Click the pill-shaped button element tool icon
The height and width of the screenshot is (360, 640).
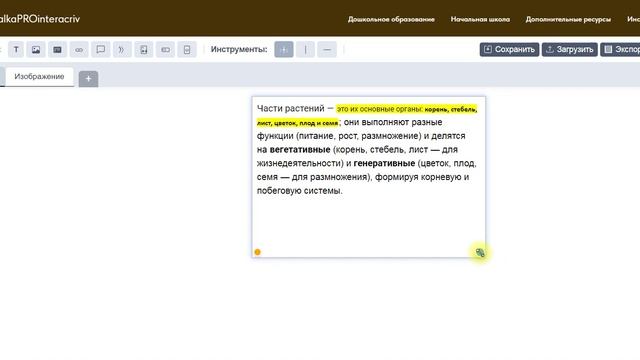pos(165,49)
